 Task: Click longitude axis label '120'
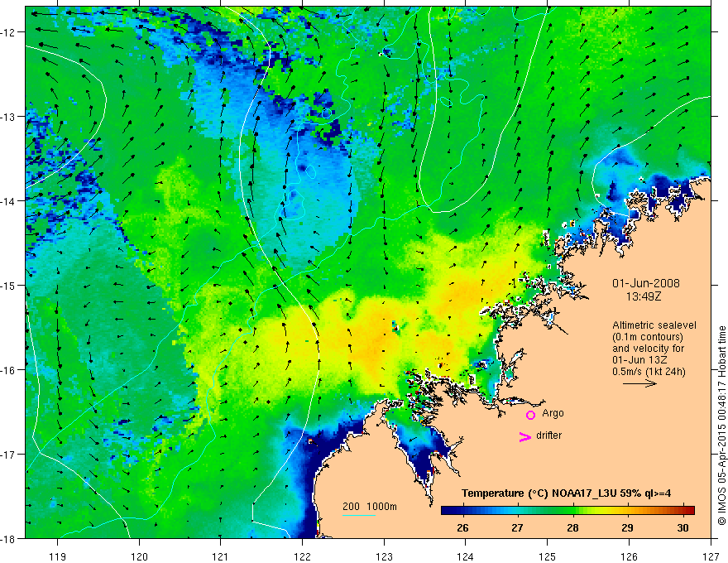coord(139,556)
